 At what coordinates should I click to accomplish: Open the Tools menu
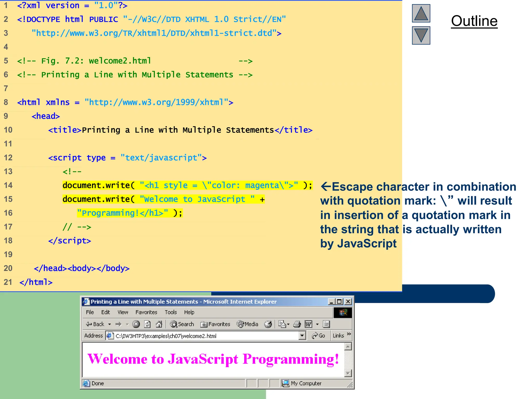pyautogui.click(x=171, y=312)
